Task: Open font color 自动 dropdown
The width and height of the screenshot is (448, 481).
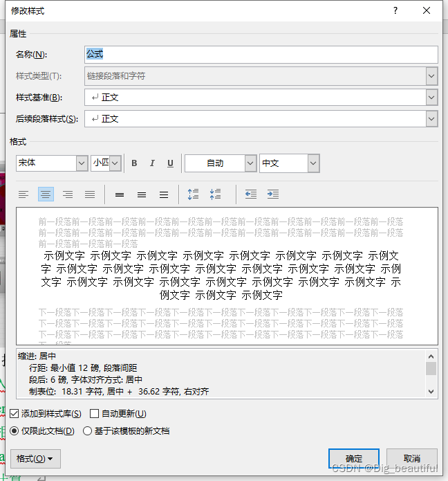Action: [250, 163]
